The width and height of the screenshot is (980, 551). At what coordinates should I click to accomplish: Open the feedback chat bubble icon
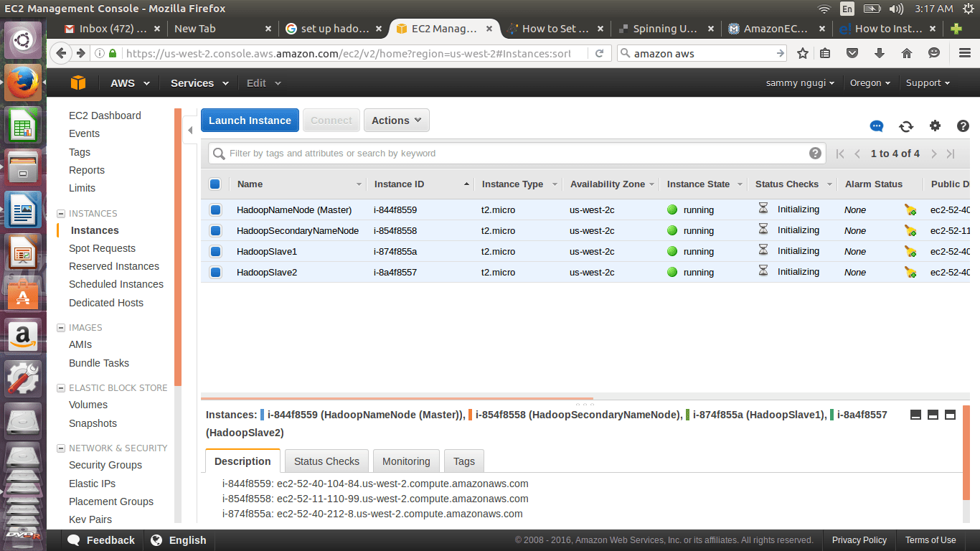(877, 126)
